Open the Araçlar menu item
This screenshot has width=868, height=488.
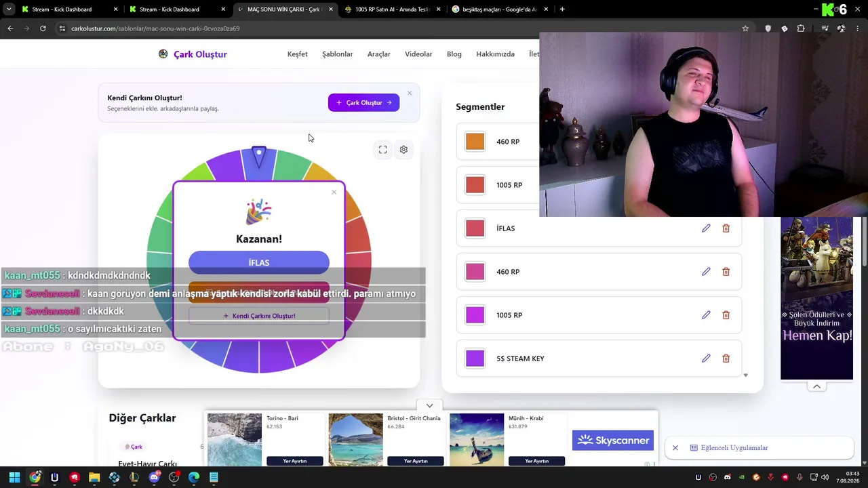click(x=379, y=54)
